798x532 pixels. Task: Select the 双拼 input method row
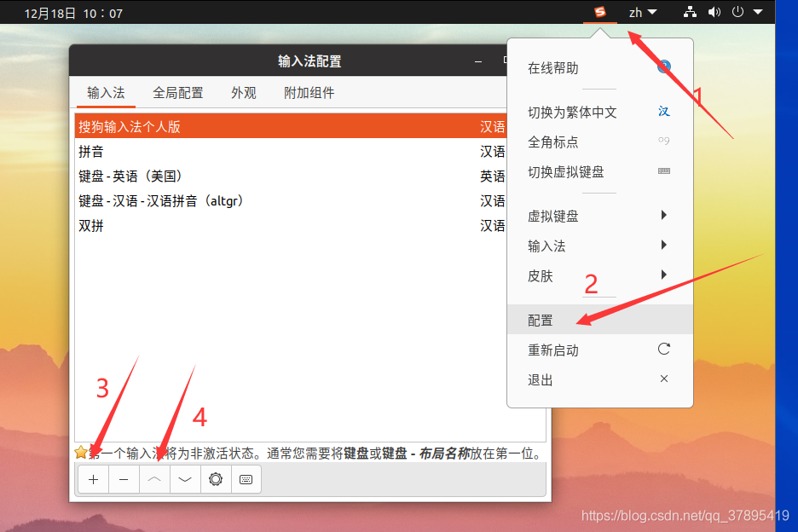pyautogui.click(x=291, y=226)
